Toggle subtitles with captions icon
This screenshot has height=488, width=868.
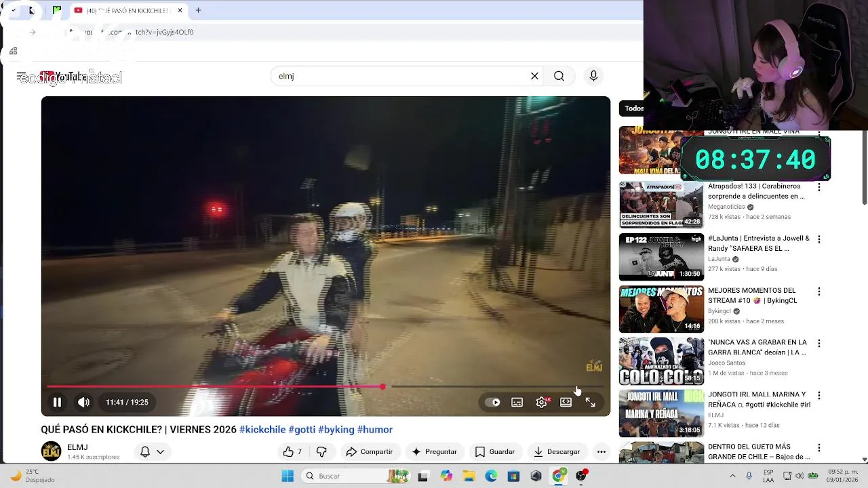tap(517, 402)
